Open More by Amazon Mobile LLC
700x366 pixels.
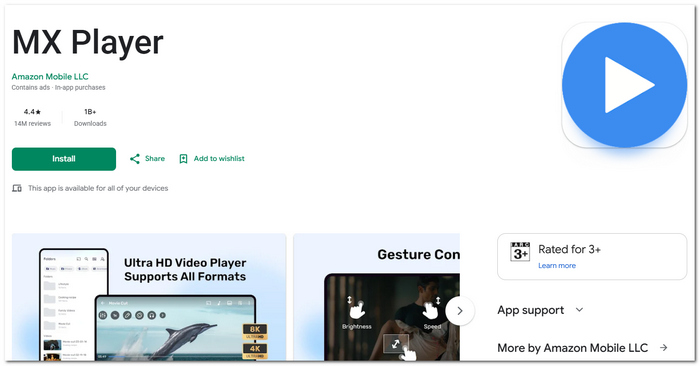(x=583, y=348)
